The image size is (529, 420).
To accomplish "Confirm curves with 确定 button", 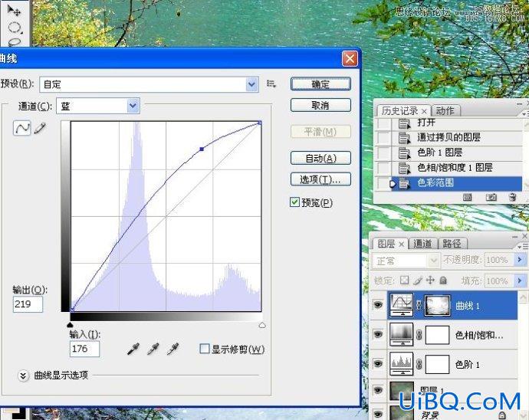I will pyautogui.click(x=320, y=84).
